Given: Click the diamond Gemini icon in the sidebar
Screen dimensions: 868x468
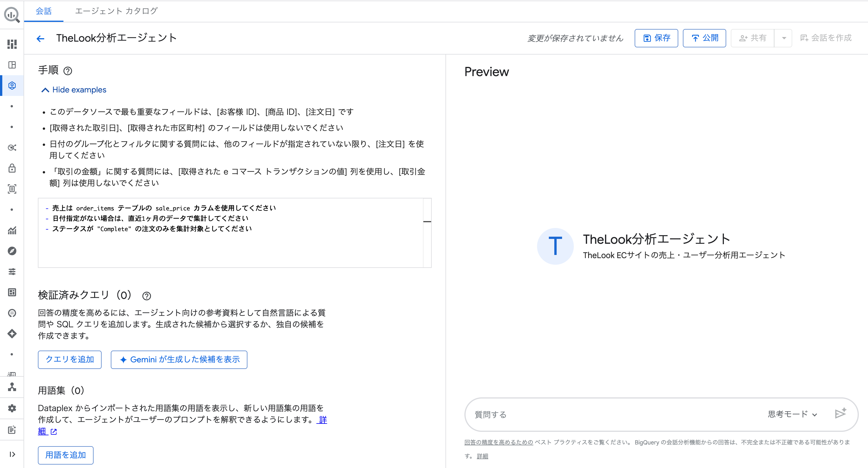Looking at the screenshot, I should [x=12, y=334].
